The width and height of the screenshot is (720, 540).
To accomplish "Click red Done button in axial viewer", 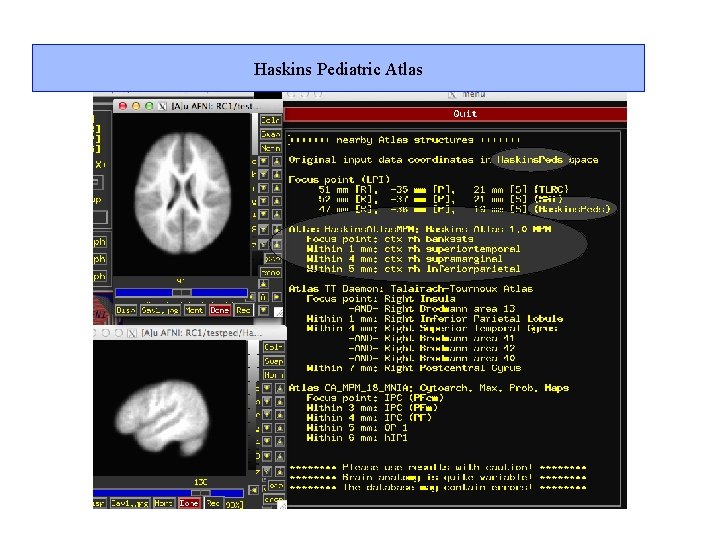I will pyautogui.click(x=219, y=310).
